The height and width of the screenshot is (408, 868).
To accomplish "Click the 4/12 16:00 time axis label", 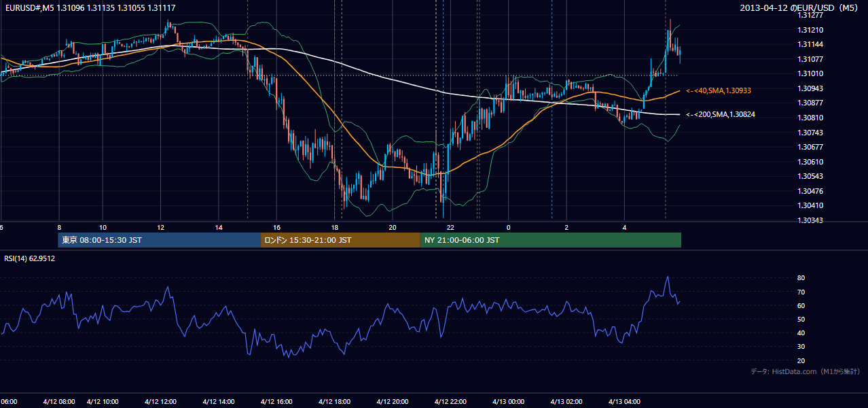I will (277, 401).
